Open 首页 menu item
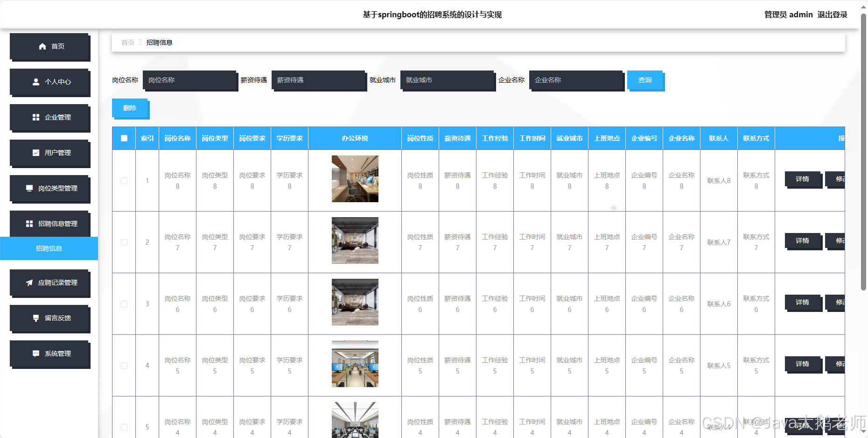This screenshot has height=438, width=868. coord(49,46)
